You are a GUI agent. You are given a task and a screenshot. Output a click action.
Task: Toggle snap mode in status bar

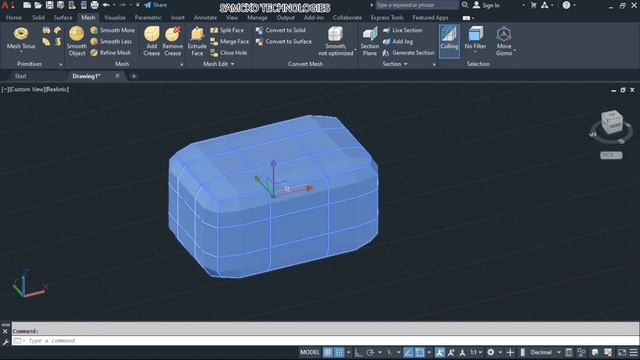[x=339, y=352]
